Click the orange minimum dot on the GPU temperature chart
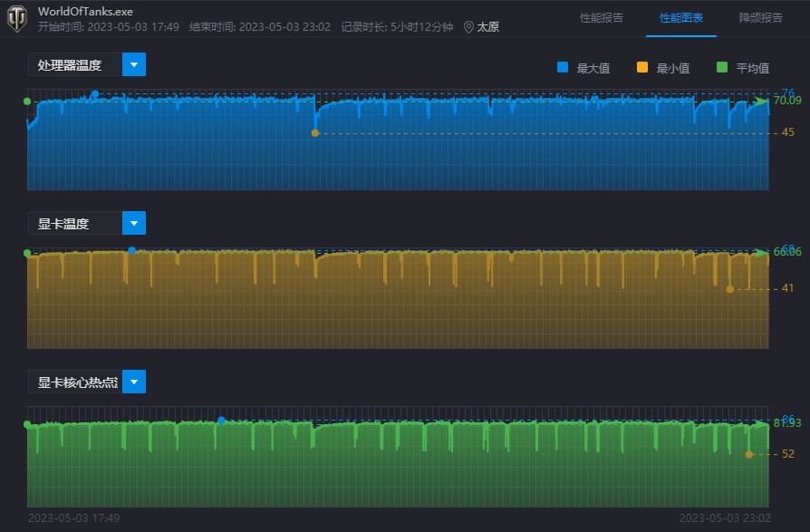The height and width of the screenshot is (532, 810). (728, 289)
